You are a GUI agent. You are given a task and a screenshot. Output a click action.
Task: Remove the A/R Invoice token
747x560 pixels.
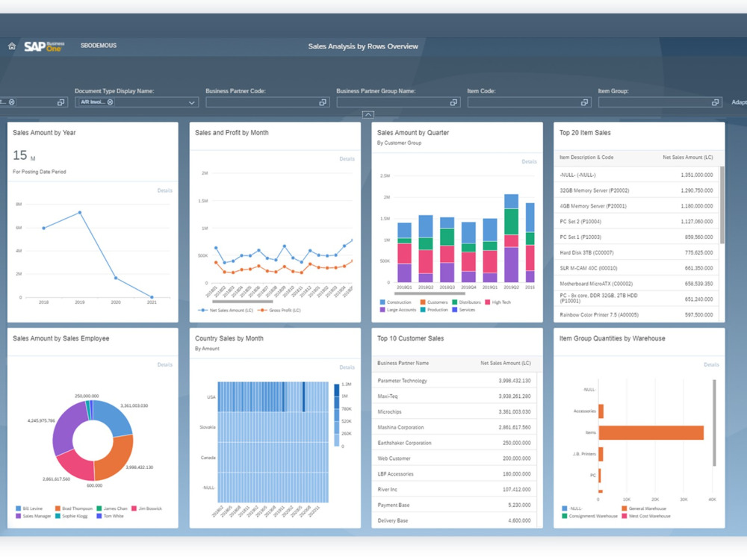[110, 102]
